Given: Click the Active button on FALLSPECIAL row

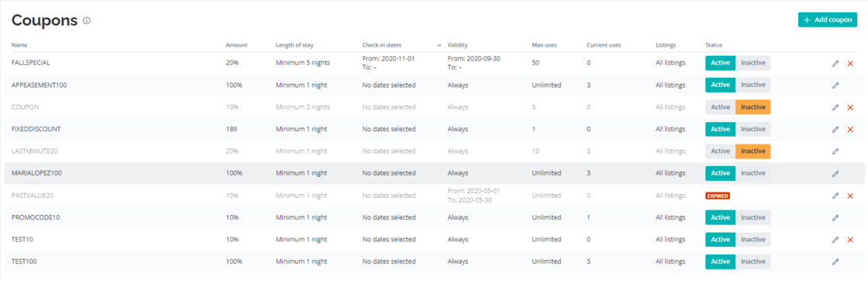Looking at the screenshot, I should (x=720, y=63).
